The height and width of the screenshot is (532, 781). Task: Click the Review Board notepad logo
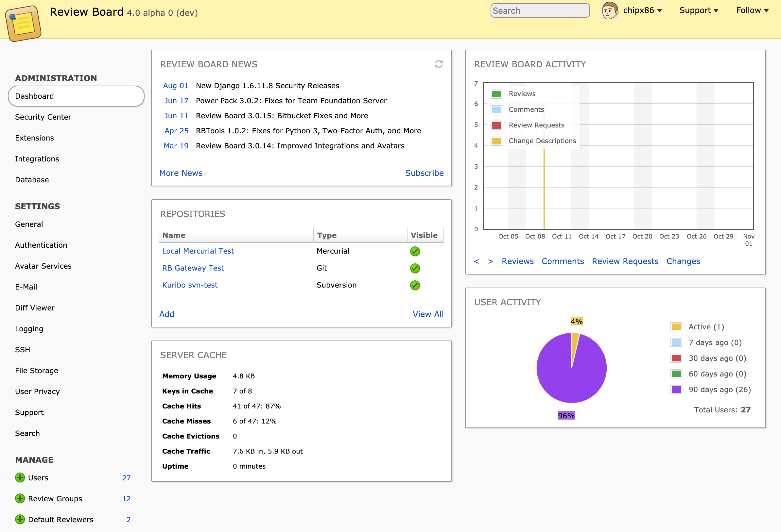(23, 24)
